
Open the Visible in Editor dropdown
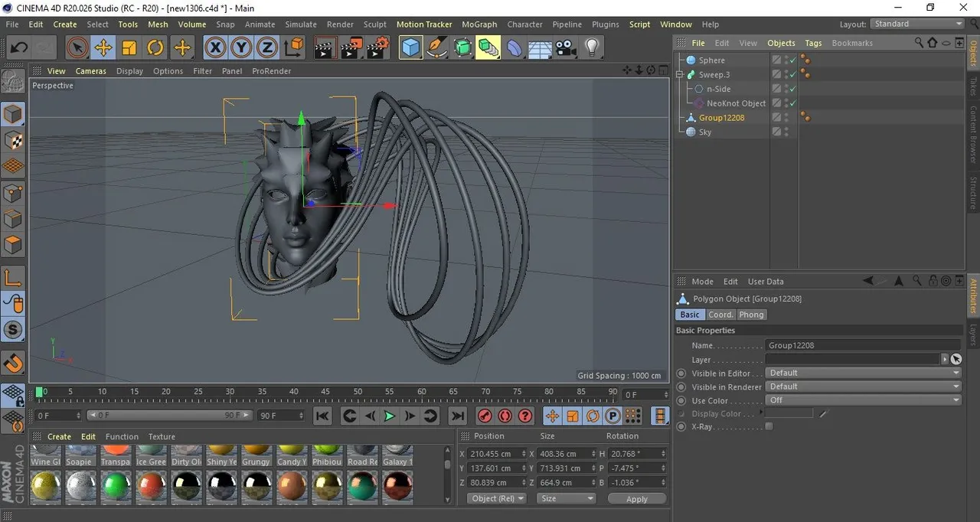tap(864, 373)
